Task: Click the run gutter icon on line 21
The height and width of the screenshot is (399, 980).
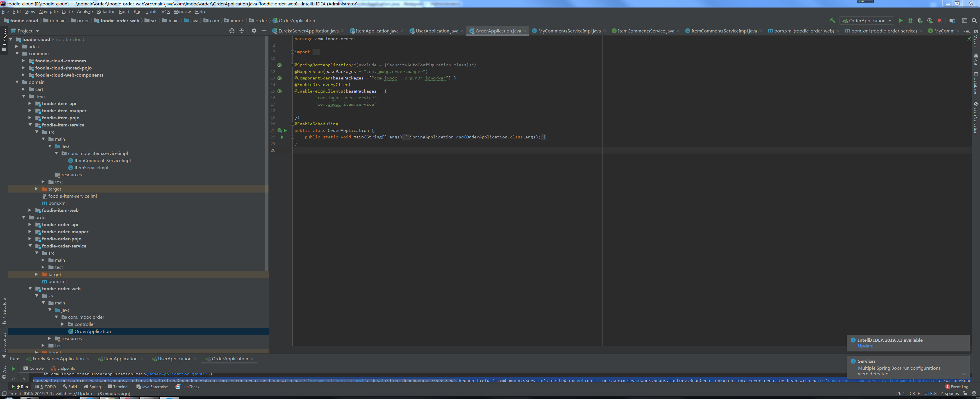Action: (285, 130)
